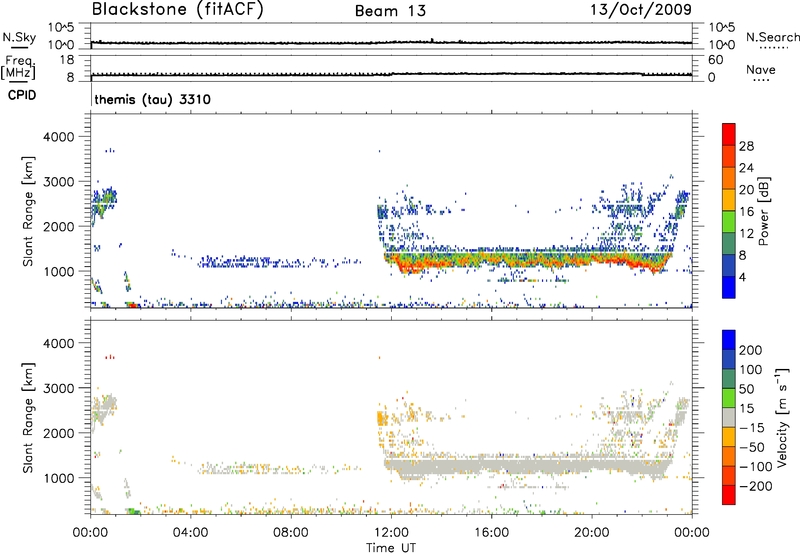Click the "themis (tau) 3310" CPID text
Viewport: 800px width, 554px height.
pyautogui.click(x=153, y=99)
